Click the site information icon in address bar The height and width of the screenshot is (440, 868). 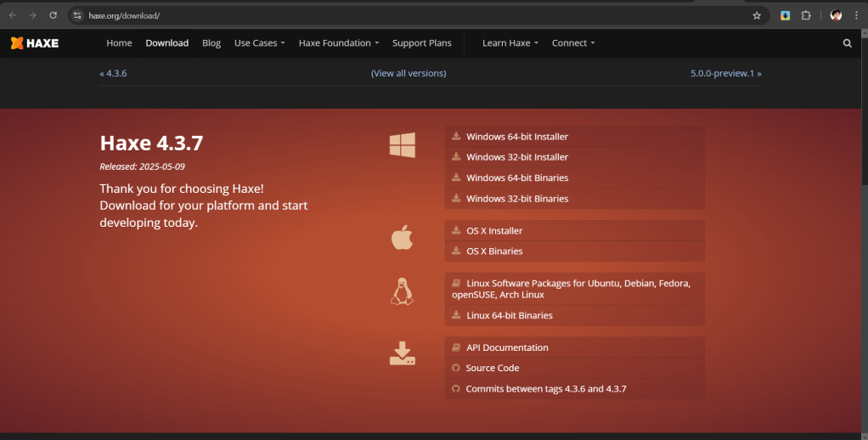[76, 15]
